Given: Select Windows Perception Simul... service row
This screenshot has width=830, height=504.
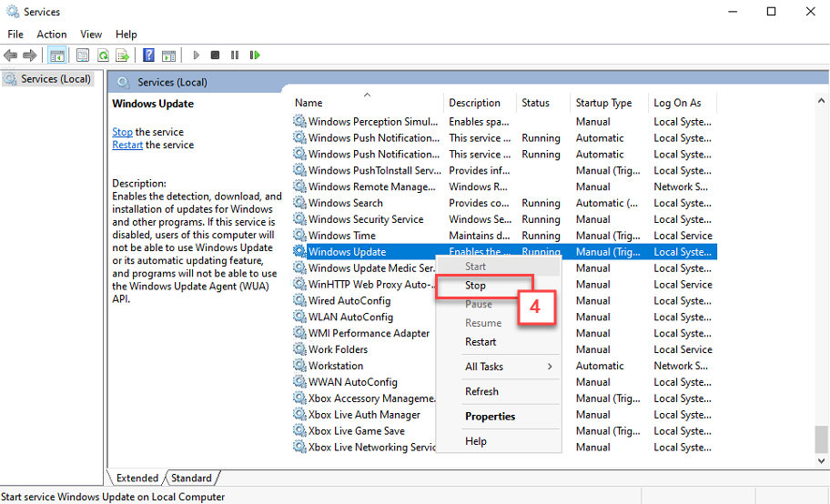Looking at the screenshot, I should click(503, 121).
